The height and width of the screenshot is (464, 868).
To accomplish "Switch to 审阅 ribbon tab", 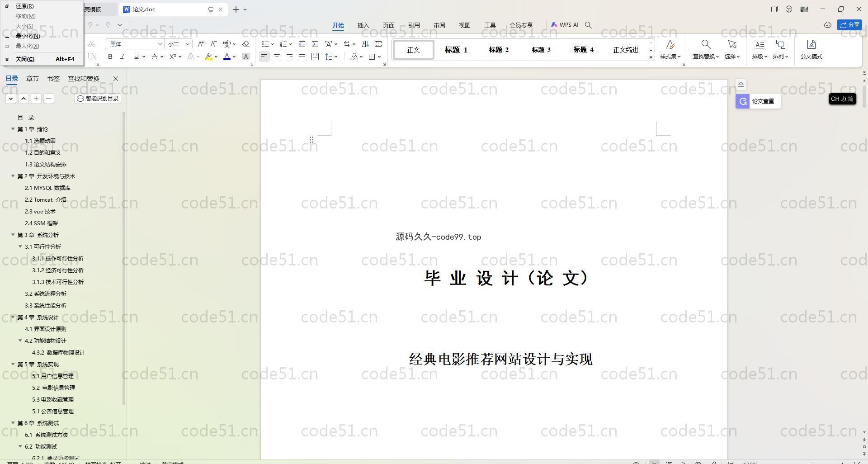I will click(439, 25).
